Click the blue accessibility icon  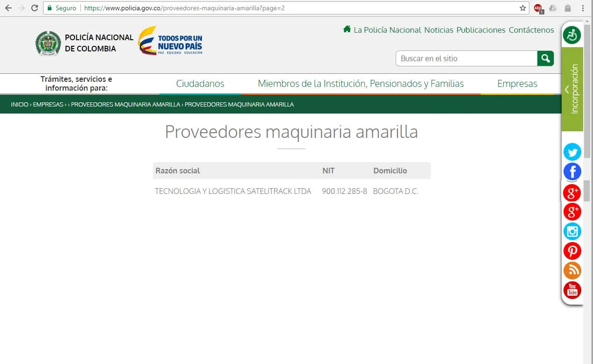[572, 34]
